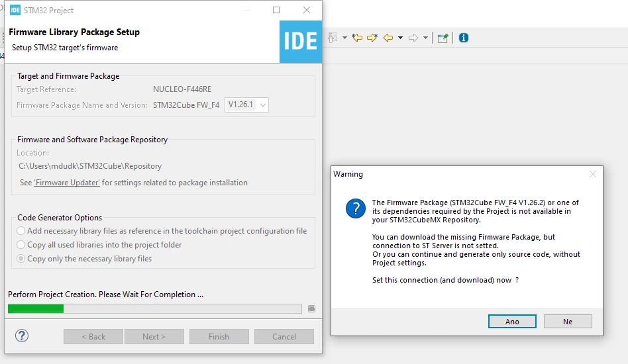Viewport: 628px width, 364px height.
Task: Click the repository path C:\Users\mdudk\STM32Cube\Repository
Action: (x=90, y=166)
